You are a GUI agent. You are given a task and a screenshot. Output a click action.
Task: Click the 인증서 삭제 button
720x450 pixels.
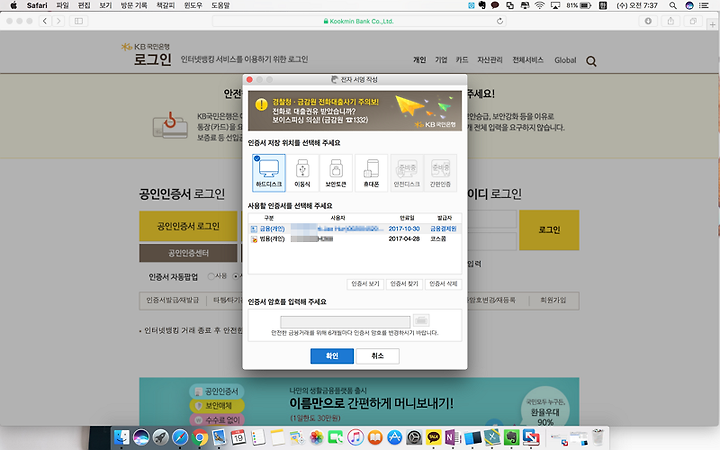tap(443, 284)
